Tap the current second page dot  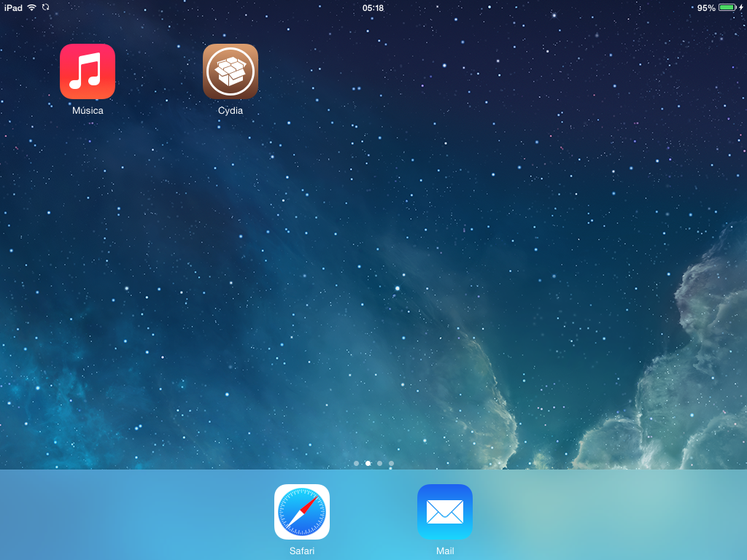click(368, 463)
